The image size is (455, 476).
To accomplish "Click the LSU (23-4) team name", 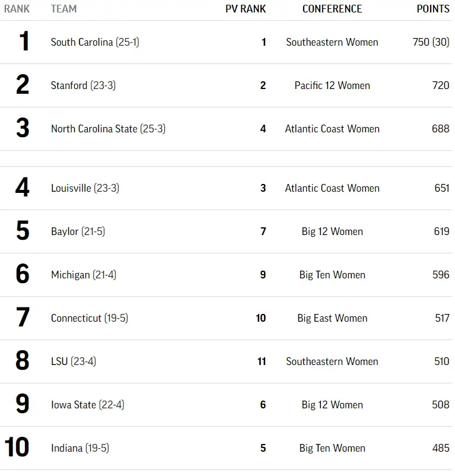I will 73,361.
